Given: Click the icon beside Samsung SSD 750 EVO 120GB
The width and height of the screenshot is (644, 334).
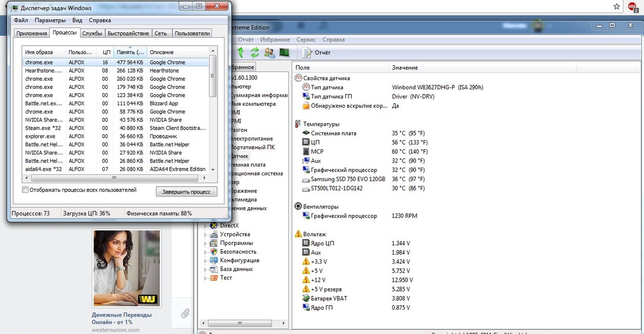Looking at the screenshot, I should (x=306, y=180).
